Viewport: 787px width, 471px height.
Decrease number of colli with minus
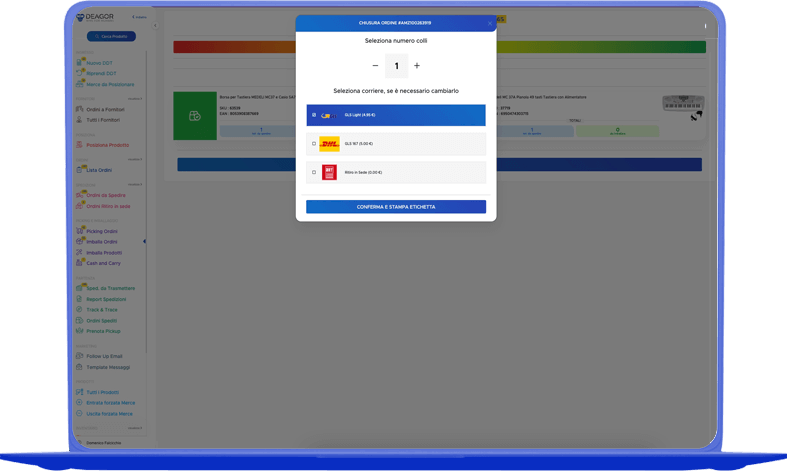point(375,66)
